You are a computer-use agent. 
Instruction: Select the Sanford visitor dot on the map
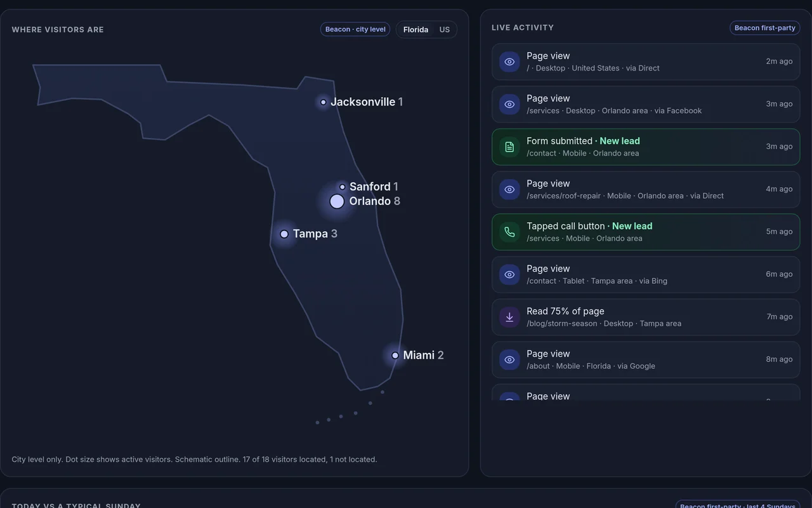click(343, 187)
